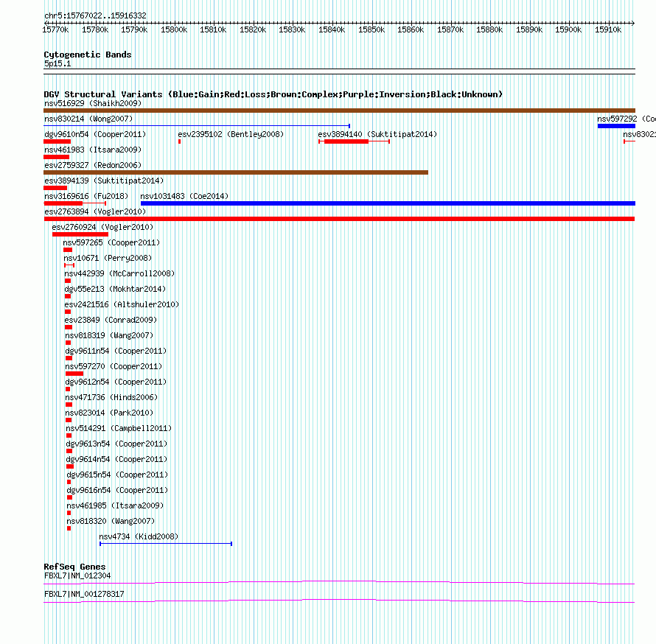The width and height of the screenshot is (656, 644).
Task: Click the Cytogenetic Bands track heading
Action: [x=88, y=55]
